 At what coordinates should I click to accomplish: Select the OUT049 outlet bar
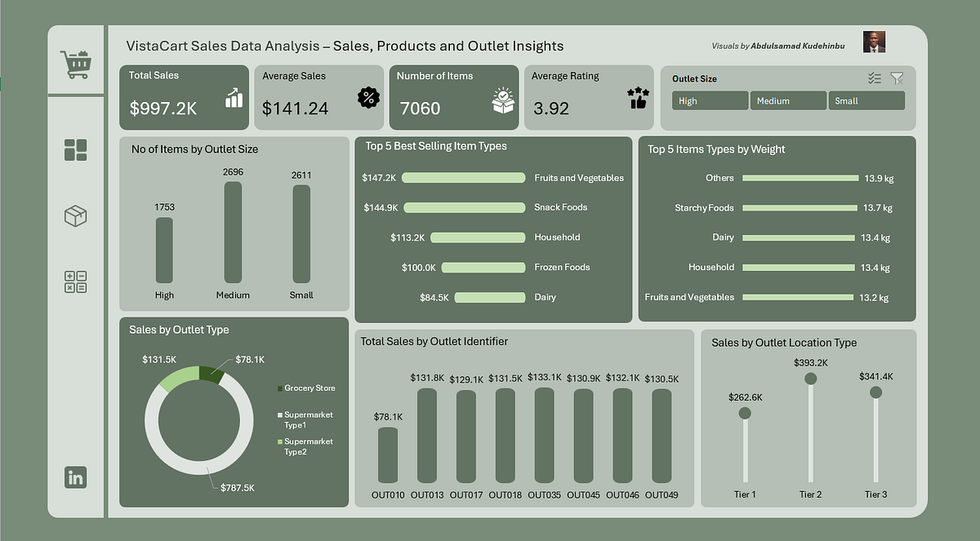coord(661,436)
